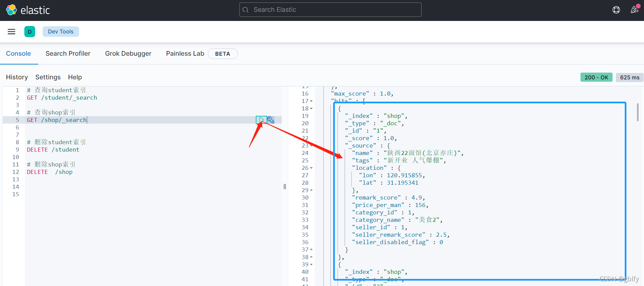Open the D space avatar
The width and height of the screenshot is (644, 286).
click(x=30, y=32)
